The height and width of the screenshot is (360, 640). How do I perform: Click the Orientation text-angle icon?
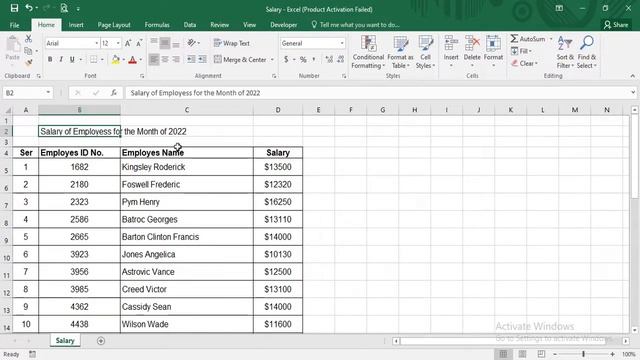[191, 43]
